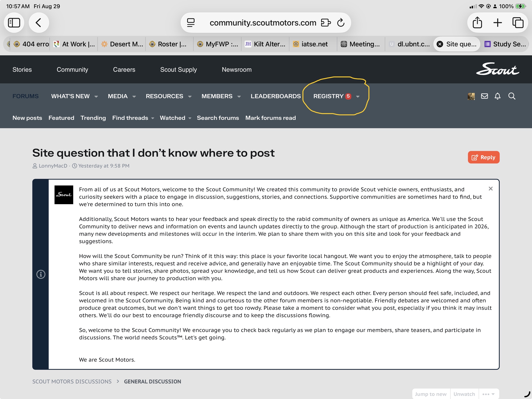This screenshot has height=399, width=532.
Task: Expand the What's New dropdown arrow
Action: point(96,96)
